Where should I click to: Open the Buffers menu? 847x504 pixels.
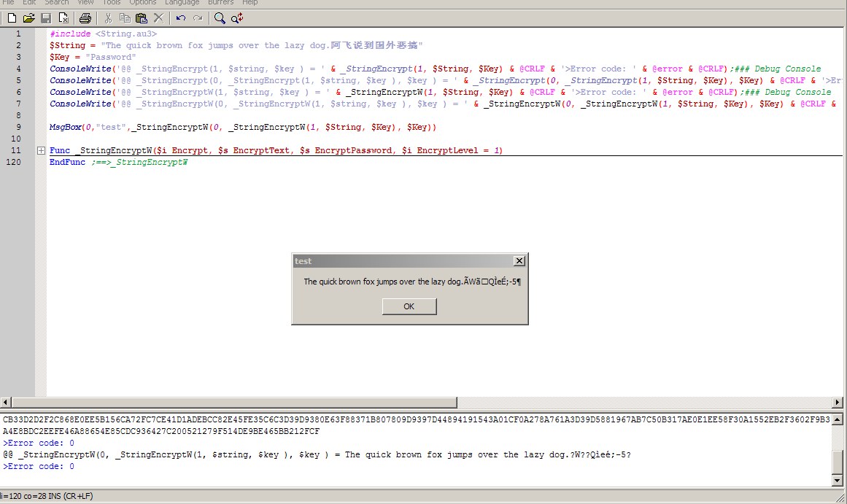point(220,3)
